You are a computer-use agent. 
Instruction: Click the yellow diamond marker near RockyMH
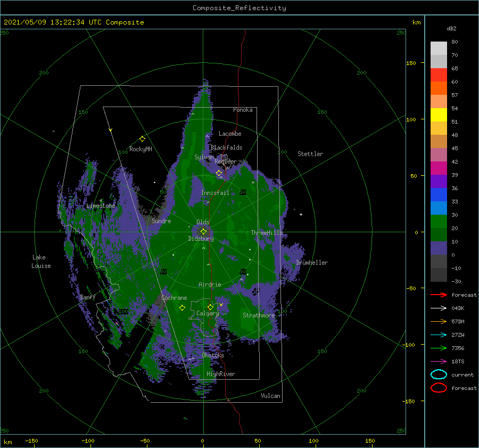[x=142, y=139]
